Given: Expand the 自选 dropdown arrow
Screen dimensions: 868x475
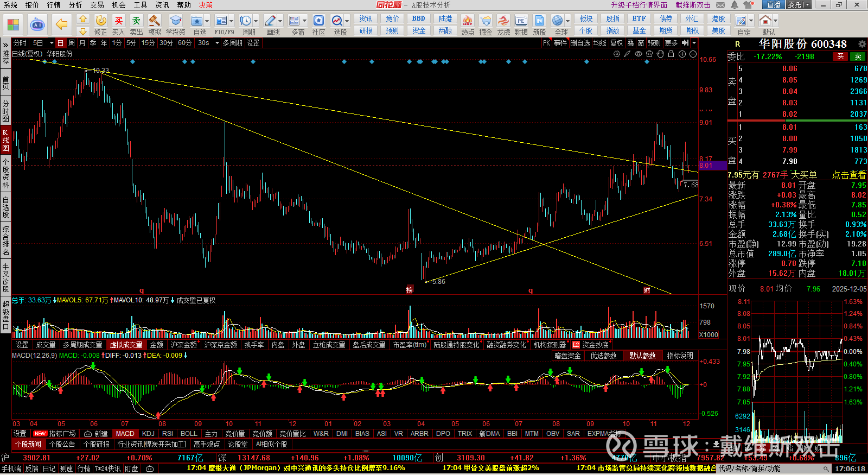Looking at the screenshot, I should coord(207,21).
